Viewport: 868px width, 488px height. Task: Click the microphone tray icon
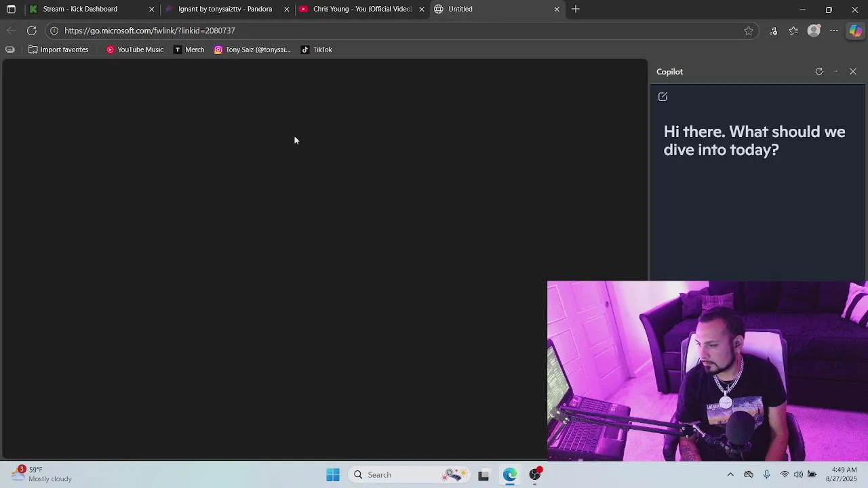coord(767,474)
